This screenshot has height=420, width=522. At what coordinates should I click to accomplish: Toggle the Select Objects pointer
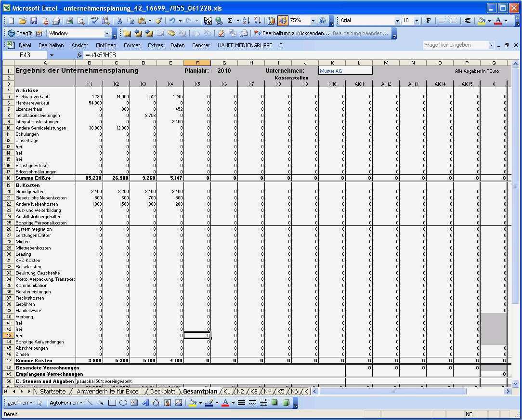[x=40, y=403]
